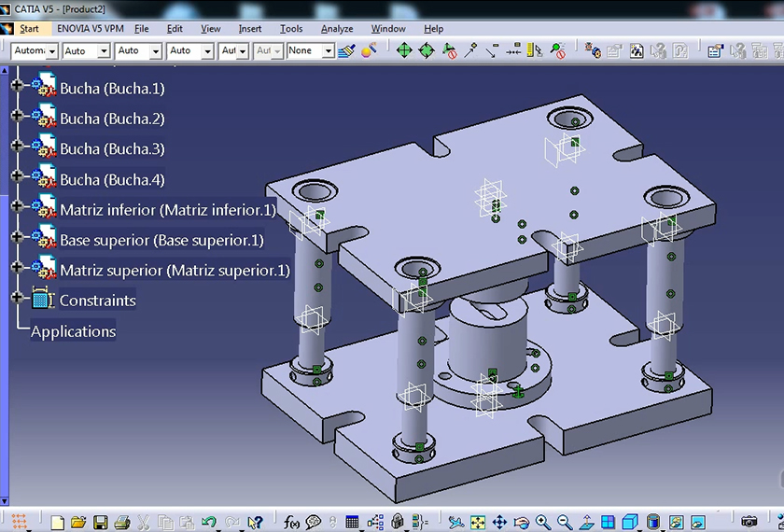
Task: Open the Analyze menu
Action: click(337, 29)
